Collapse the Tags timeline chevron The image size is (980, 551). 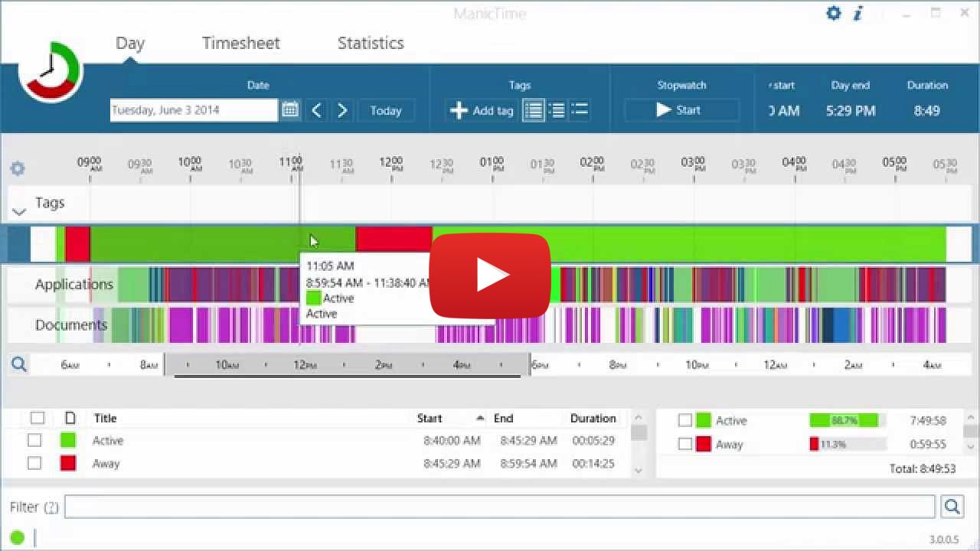19,212
